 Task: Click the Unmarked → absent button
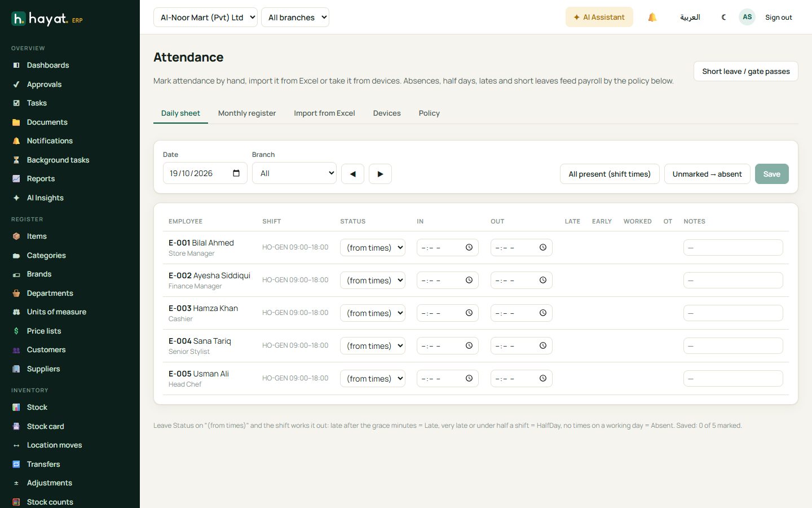click(x=707, y=174)
